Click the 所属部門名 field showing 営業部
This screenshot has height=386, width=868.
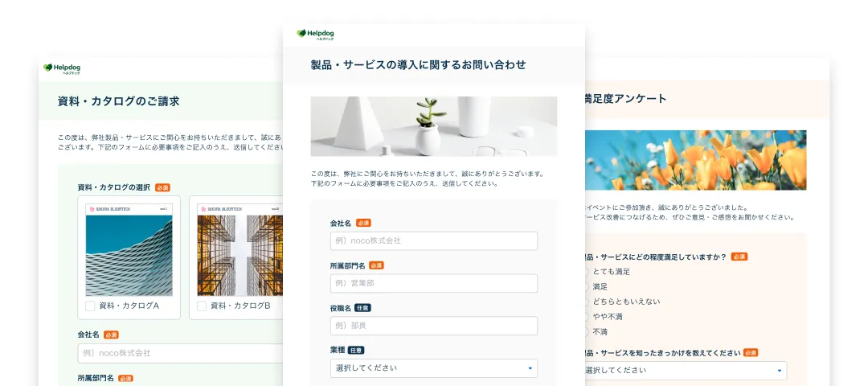(434, 284)
